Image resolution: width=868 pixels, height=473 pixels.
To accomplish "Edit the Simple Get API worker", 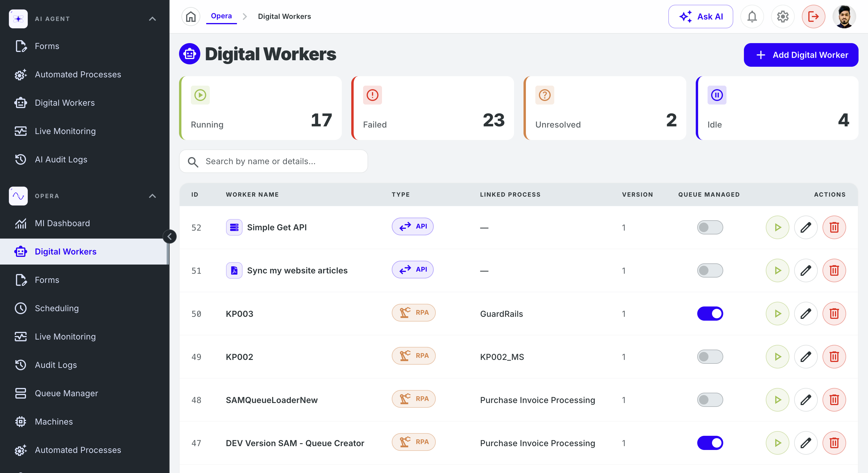I will pyautogui.click(x=806, y=227).
